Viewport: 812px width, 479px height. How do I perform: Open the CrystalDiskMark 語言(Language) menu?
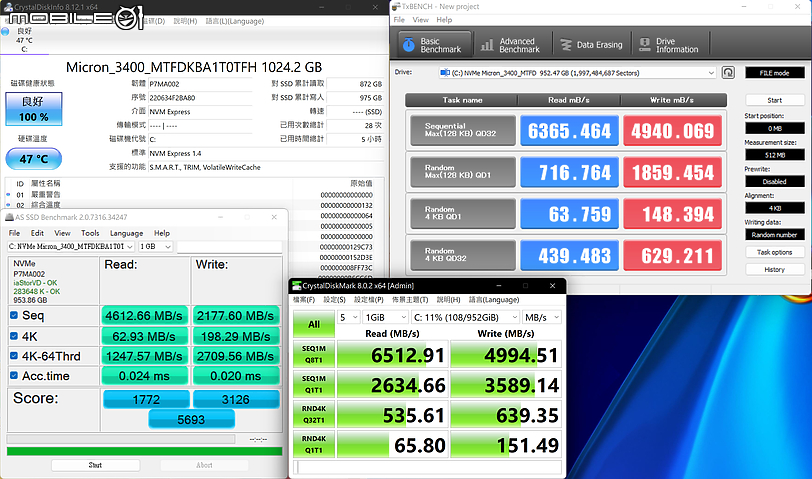494,300
